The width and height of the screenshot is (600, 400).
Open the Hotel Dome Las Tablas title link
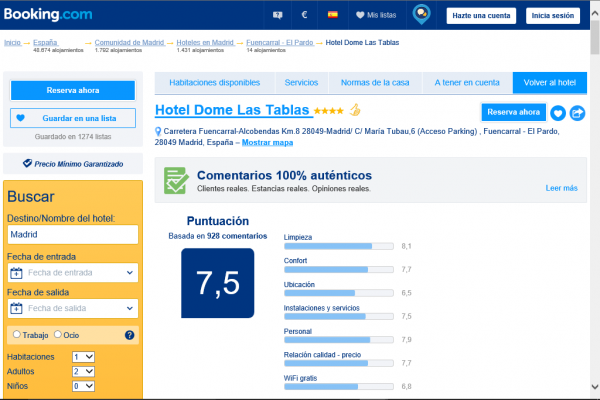click(x=232, y=110)
